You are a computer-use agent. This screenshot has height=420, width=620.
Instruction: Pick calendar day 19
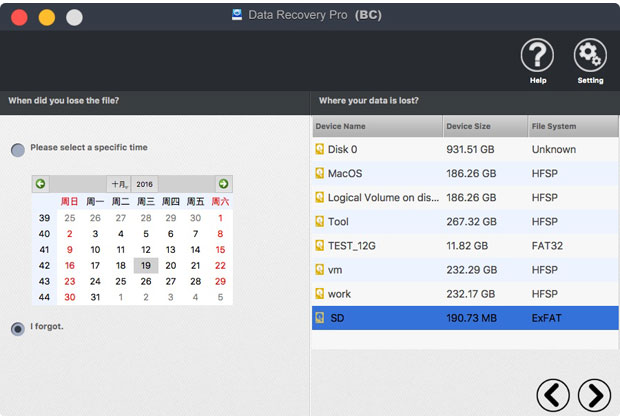click(x=146, y=265)
